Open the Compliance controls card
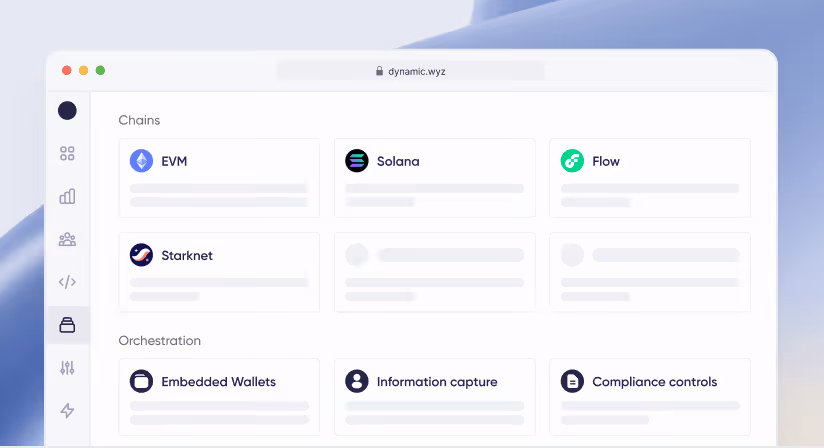The height and width of the screenshot is (448, 824). point(650,397)
